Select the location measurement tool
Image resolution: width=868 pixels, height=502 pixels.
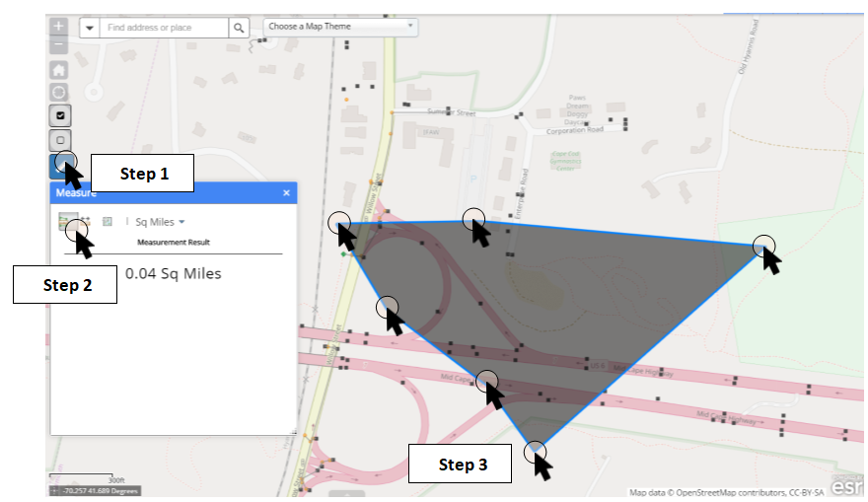108,222
